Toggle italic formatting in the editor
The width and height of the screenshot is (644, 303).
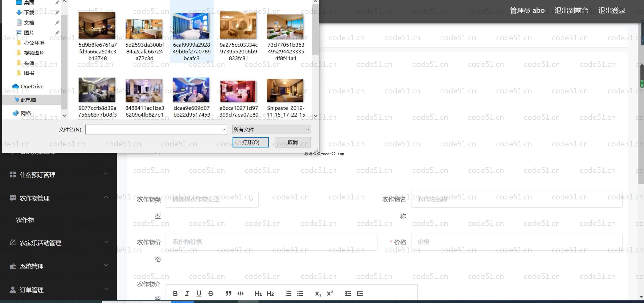tap(187, 293)
